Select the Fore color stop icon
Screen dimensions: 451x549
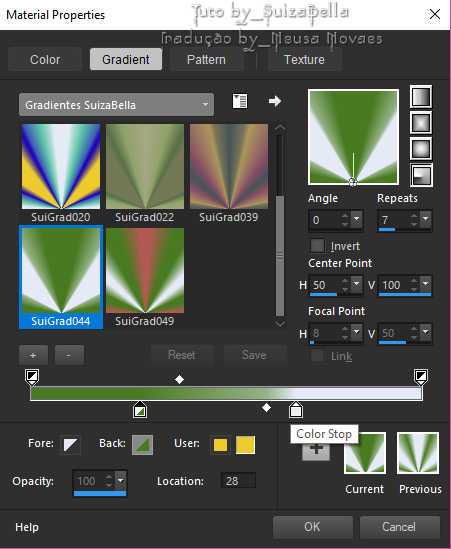(x=70, y=445)
